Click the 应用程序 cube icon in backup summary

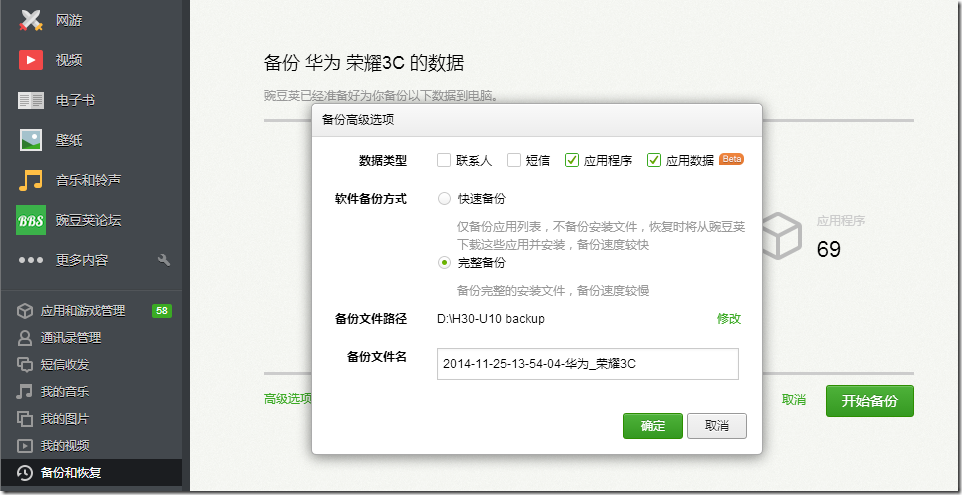(782, 236)
